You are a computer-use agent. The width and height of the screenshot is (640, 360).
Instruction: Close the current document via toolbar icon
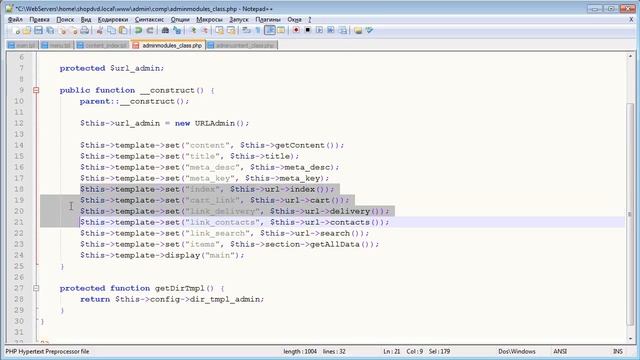(62, 31)
